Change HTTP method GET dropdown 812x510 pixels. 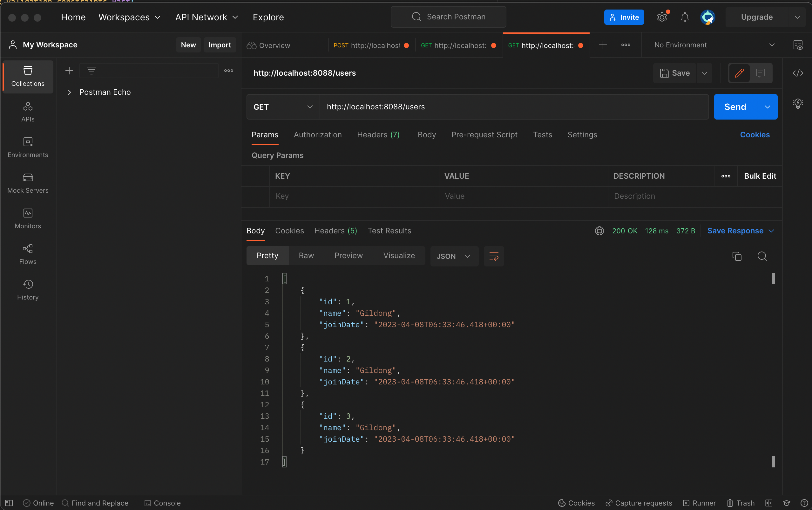[x=283, y=107]
